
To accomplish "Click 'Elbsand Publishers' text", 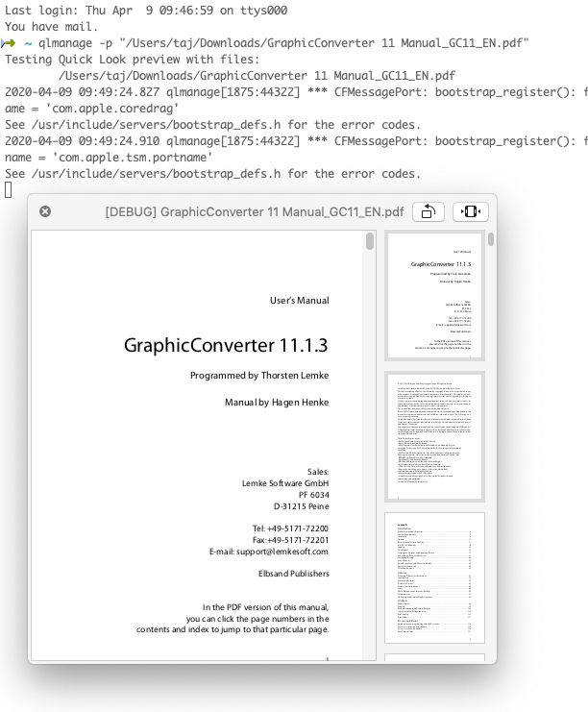I will (294, 574).
